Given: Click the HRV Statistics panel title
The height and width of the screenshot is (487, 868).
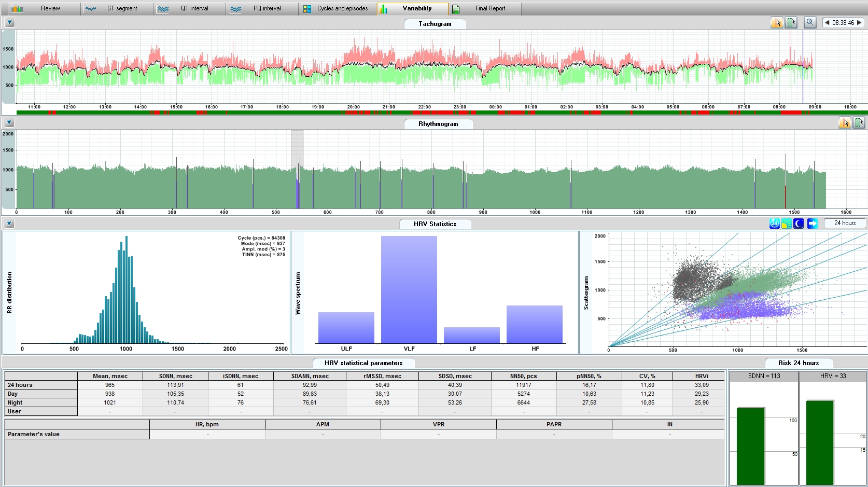Looking at the screenshot, I should 435,224.
